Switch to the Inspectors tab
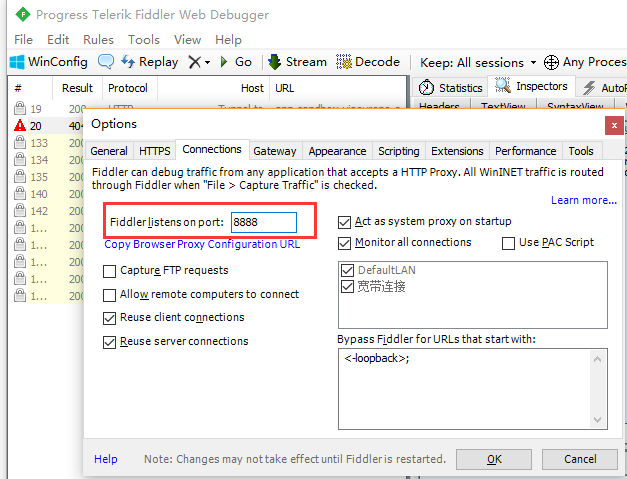Image resolution: width=627 pixels, height=479 pixels. click(x=531, y=86)
